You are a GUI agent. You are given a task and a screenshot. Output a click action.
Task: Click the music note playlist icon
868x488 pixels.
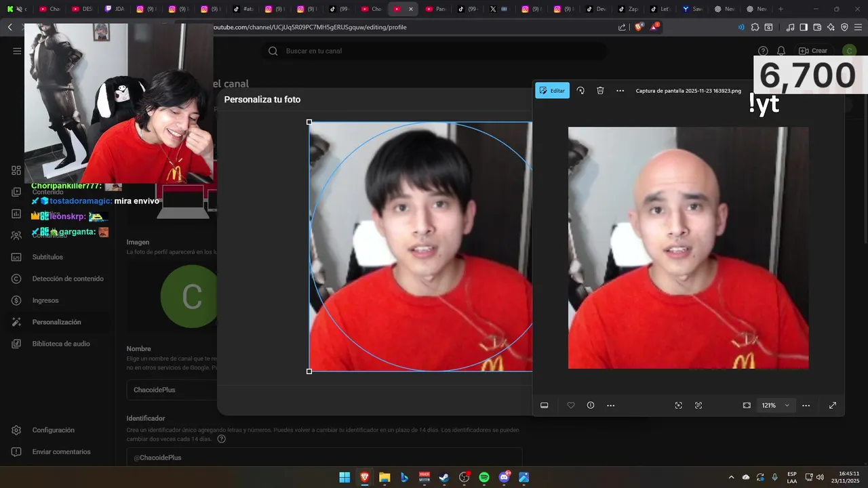click(x=790, y=27)
